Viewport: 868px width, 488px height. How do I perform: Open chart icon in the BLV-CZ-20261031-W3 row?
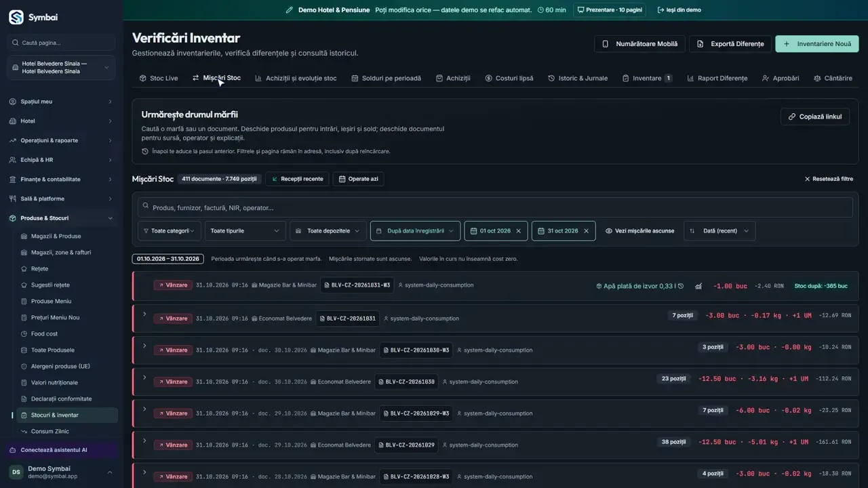[698, 286]
